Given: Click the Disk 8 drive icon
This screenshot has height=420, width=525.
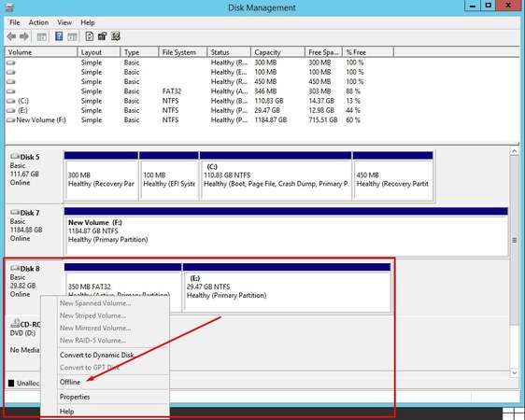Looking at the screenshot, I should point(15,268).
